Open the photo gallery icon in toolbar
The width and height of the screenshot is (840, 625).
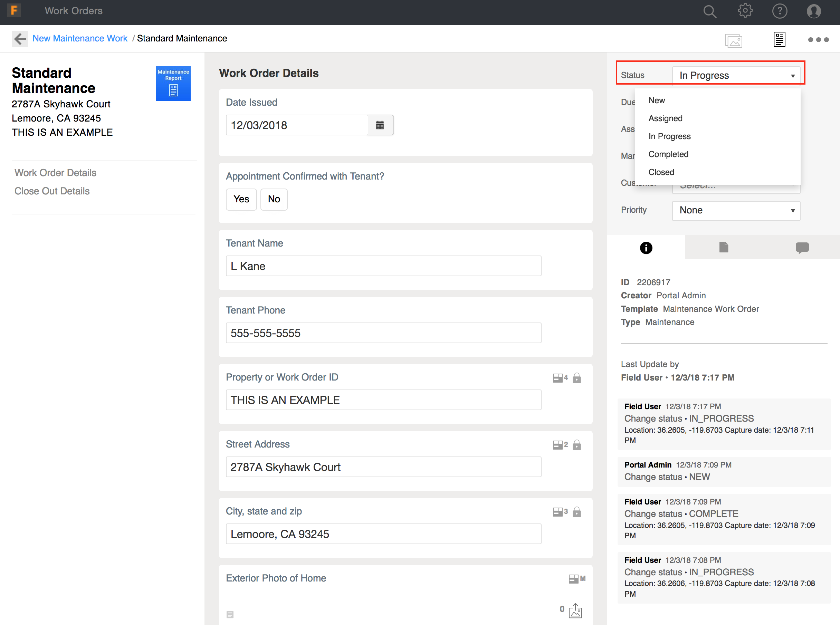(x=733, y=40)
